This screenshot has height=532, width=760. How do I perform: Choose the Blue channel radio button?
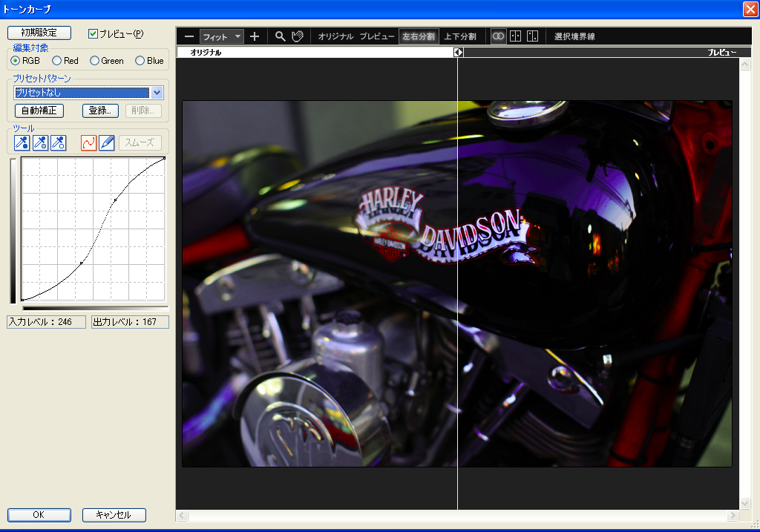[140, 61]
